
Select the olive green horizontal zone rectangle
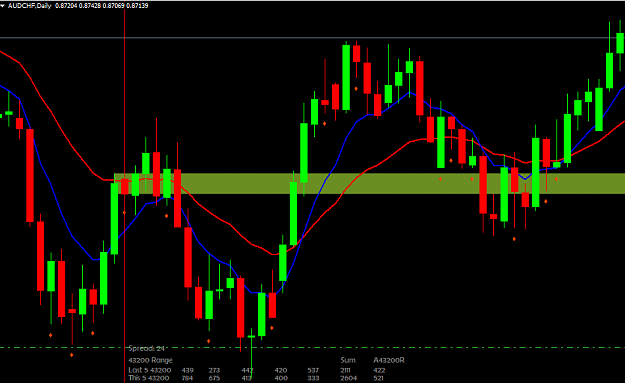pyautogui.click(x=369, y=183)
